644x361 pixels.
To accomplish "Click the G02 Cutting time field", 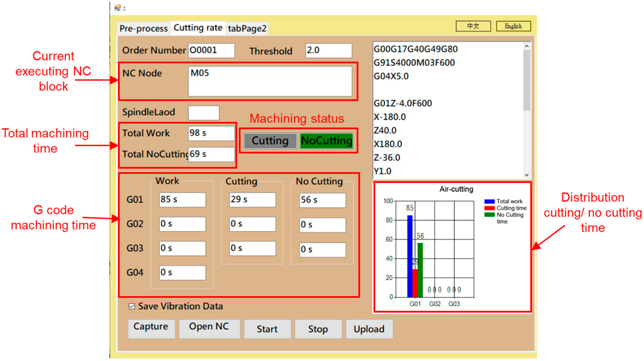I will click(252, 224).
